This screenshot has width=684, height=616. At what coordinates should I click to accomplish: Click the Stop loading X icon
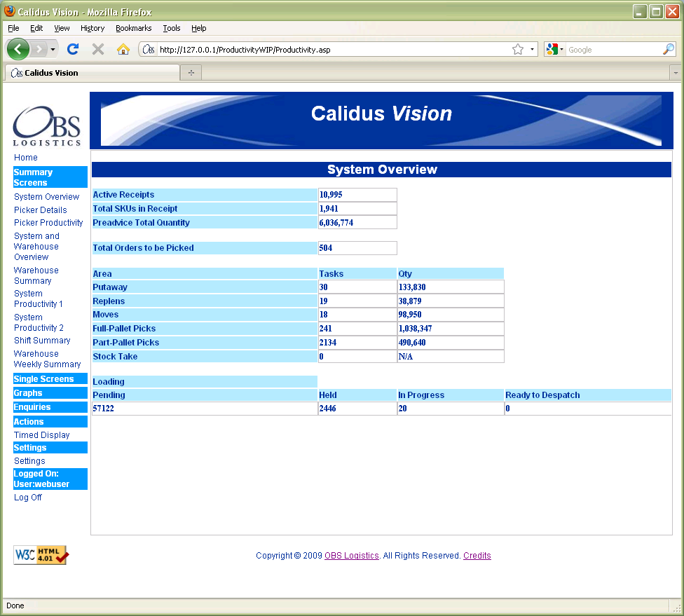coord(98,49)
